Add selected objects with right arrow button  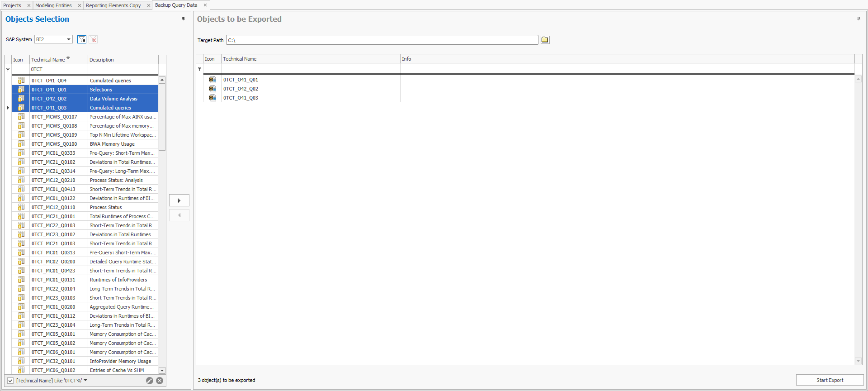coord(179,200)
